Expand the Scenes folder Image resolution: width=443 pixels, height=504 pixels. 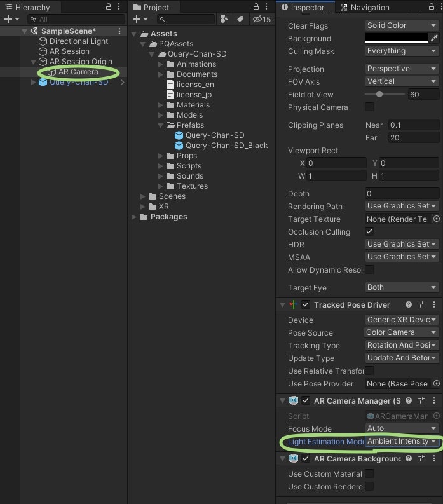(143, 196)
